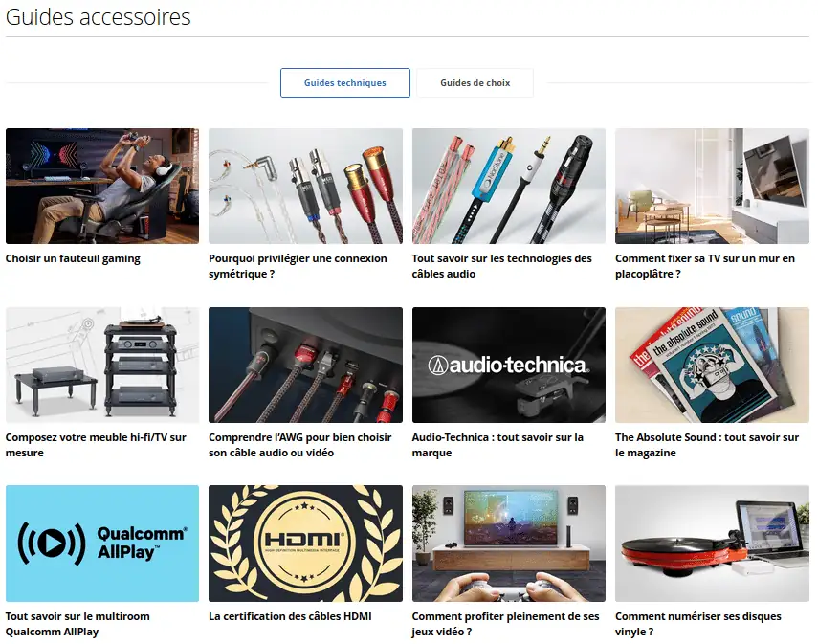Image resolution: width=818 pixels, height=644 pixels.
Task: Open 'Comment fixer sa TV sur un mur' guide
Action: point(705,266)
